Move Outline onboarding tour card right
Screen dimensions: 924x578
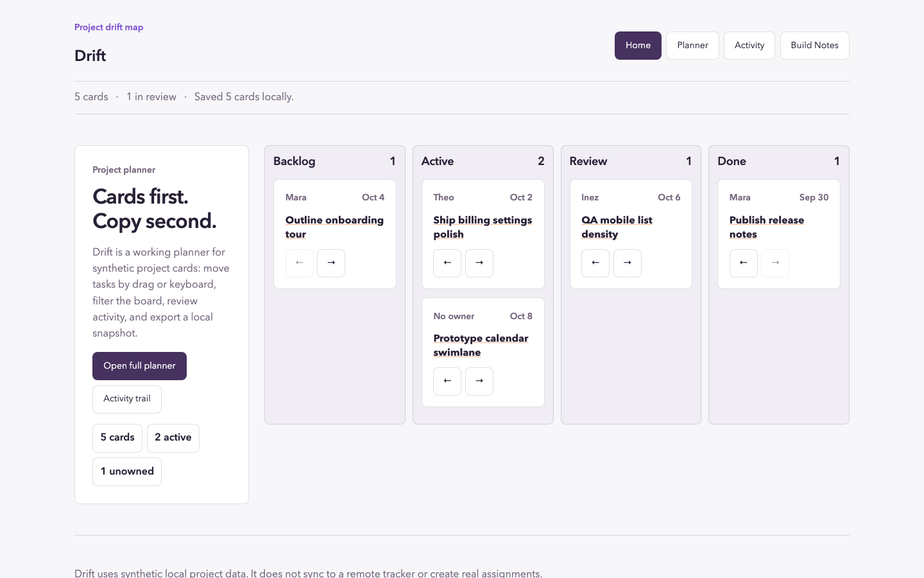click(x=331, y=263)
